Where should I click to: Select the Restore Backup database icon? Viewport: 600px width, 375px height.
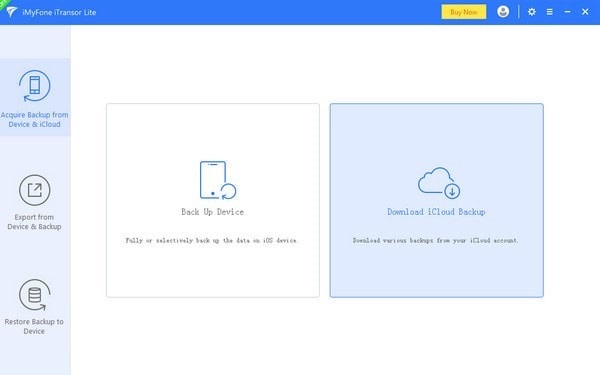point(34,295)
